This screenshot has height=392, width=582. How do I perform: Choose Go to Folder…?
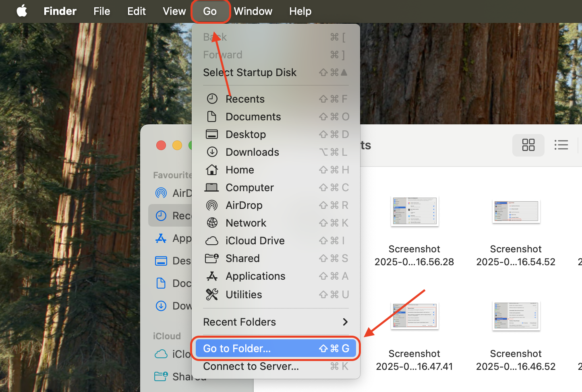[237, 348]
